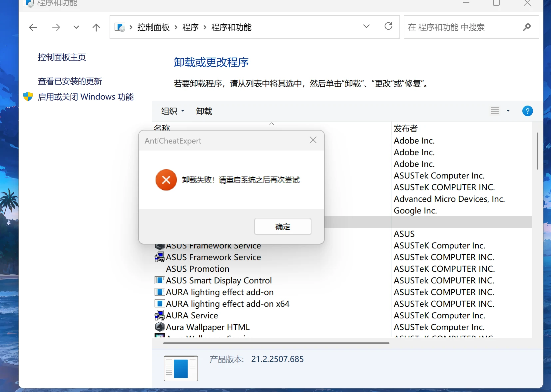Viewport: 551px width, 392px height.
Task: Open the 查看已安装的更新 link
Action: (70, 81)
